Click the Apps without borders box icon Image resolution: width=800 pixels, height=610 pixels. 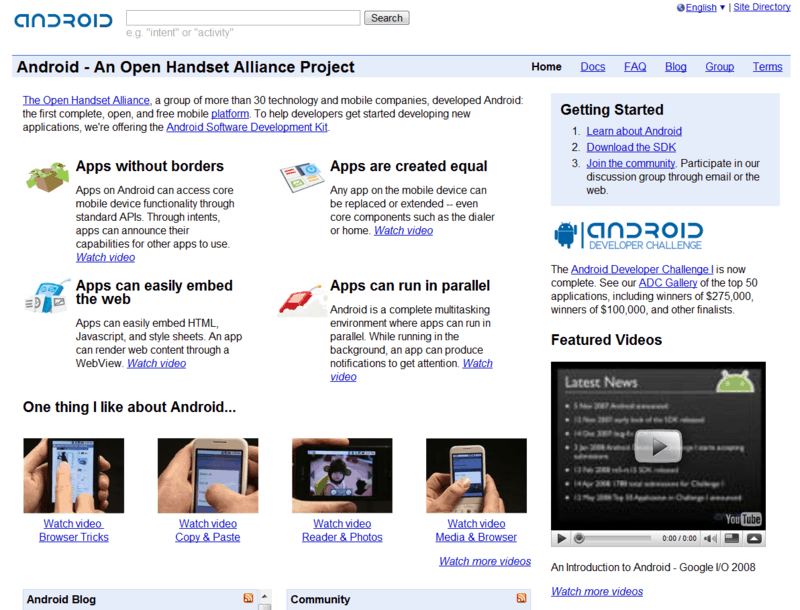click(x=47, y=177)
